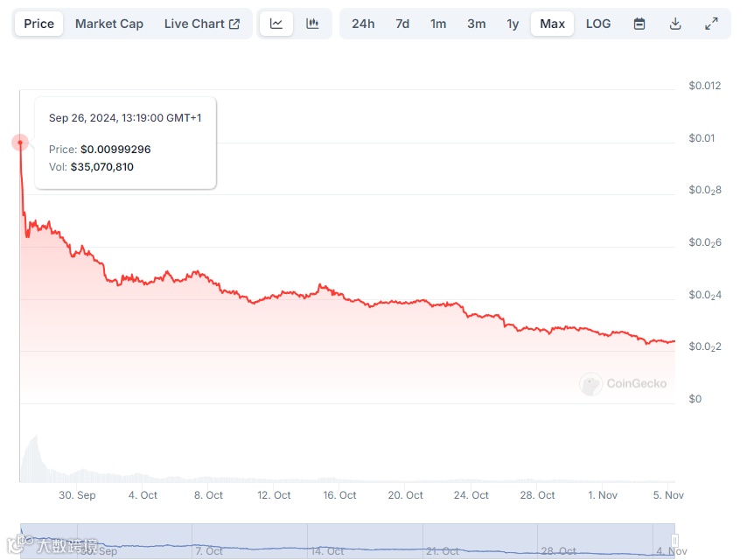Click the 12. Oct x-axis label
Screen dimensions: 747x560
(x=274, y=495)
